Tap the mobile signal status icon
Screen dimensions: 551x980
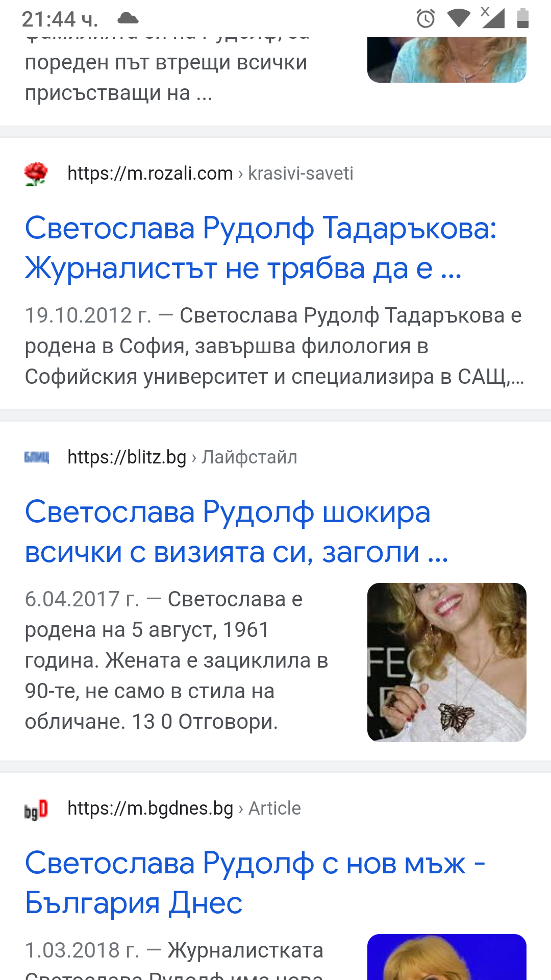(493, 18)
